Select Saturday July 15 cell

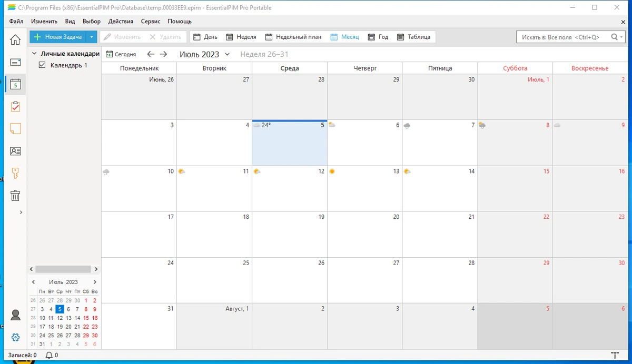pyautogui.click(x=515, y=189)
